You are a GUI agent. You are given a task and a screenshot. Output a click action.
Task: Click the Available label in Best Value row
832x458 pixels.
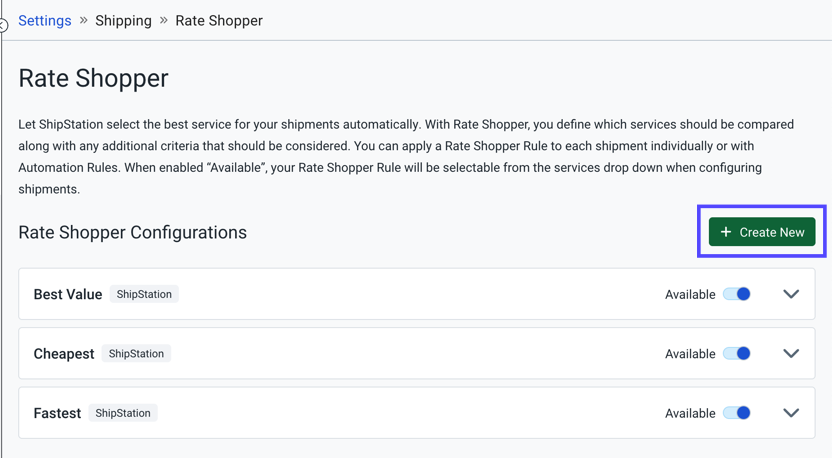(690, 295)
